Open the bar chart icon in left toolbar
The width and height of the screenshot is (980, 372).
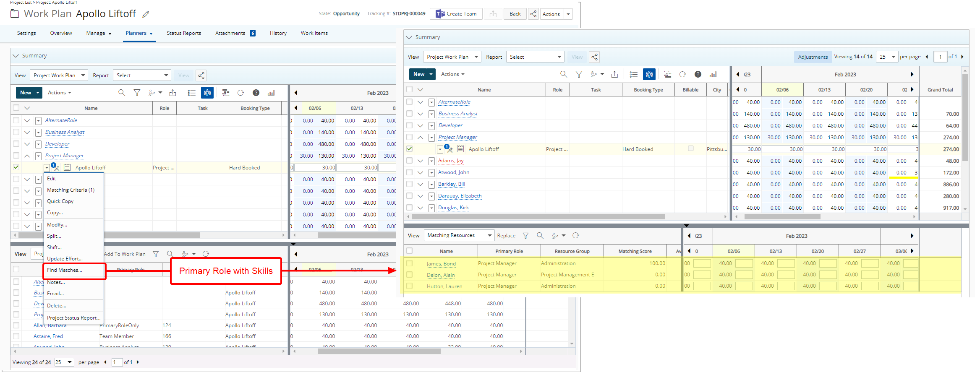click(271, 93)
